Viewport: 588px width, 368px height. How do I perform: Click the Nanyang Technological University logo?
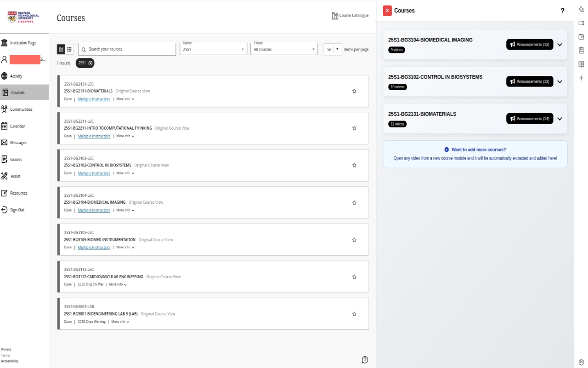click(23, 17)
